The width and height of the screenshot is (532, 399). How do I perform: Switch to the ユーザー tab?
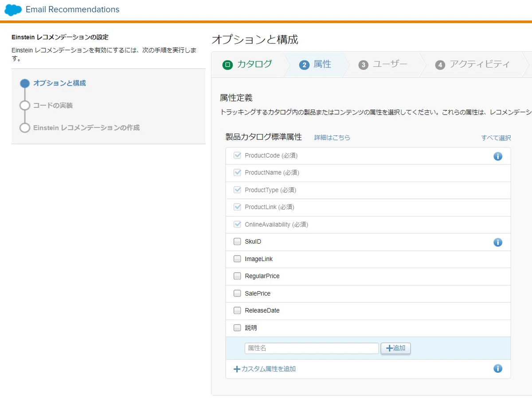coord(383,64)
